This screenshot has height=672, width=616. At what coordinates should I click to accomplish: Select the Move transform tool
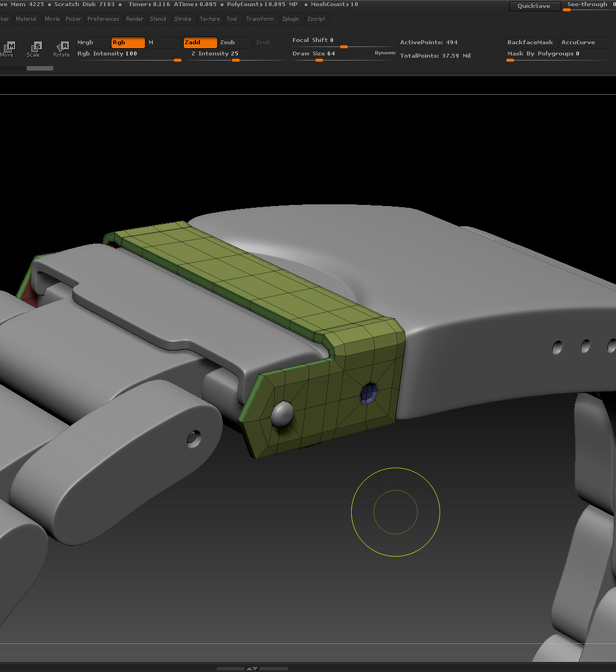7,49
